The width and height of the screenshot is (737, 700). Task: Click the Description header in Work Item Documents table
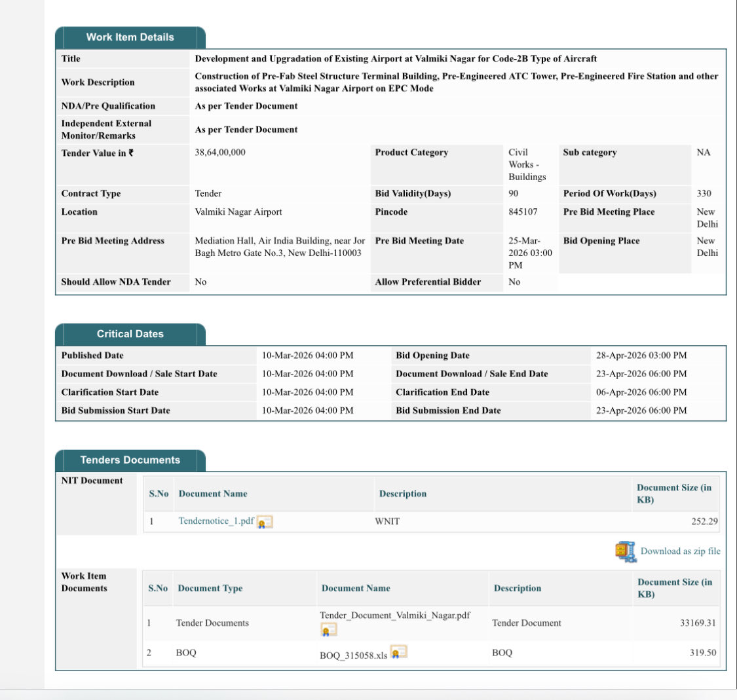coord(518,588)
